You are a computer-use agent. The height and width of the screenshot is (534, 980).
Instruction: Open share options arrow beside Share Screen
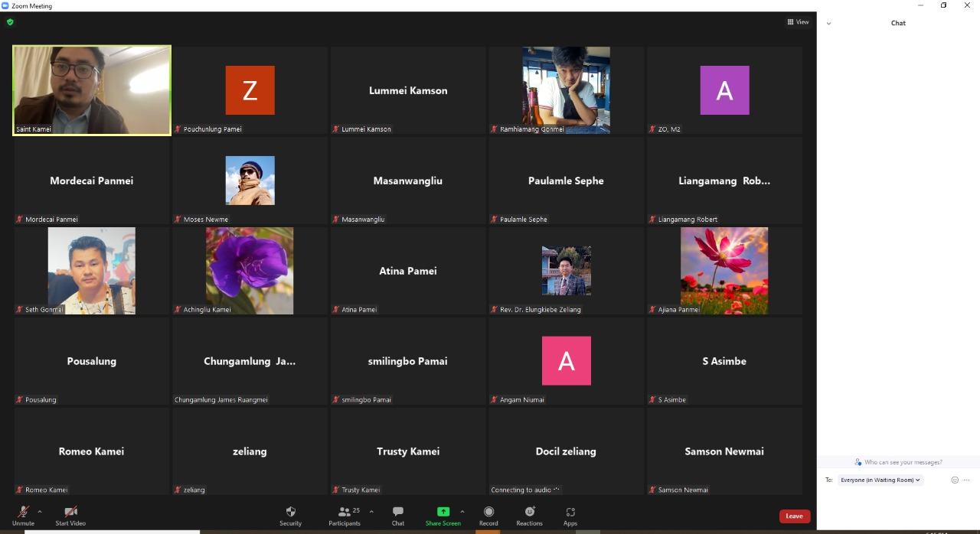pos(462,511)
